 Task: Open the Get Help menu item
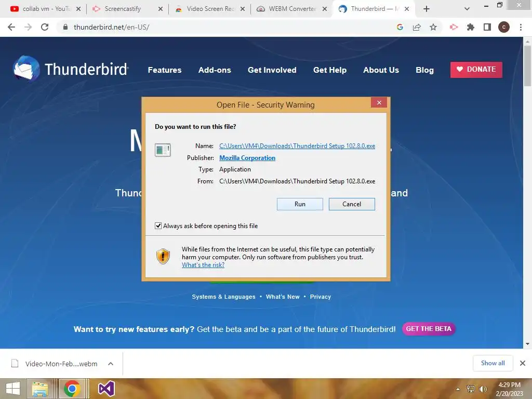point(330,70)
